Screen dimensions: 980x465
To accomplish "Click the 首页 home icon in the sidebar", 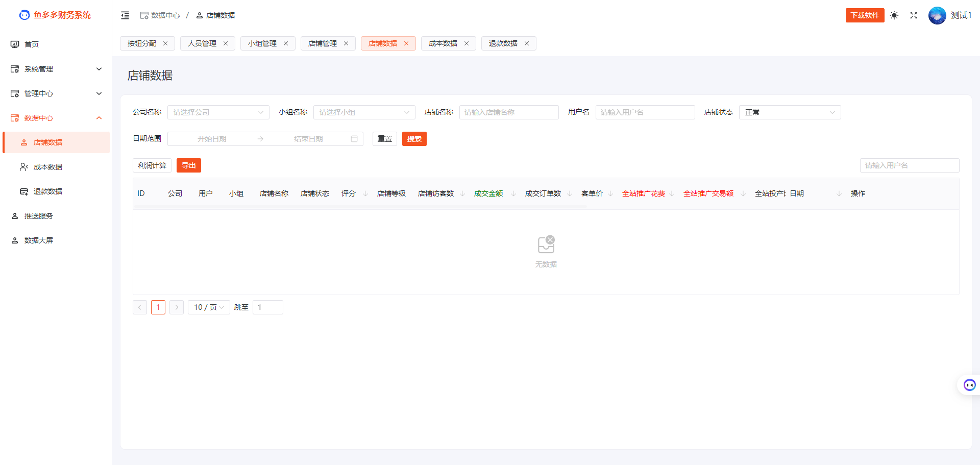I will pos(15,44).
